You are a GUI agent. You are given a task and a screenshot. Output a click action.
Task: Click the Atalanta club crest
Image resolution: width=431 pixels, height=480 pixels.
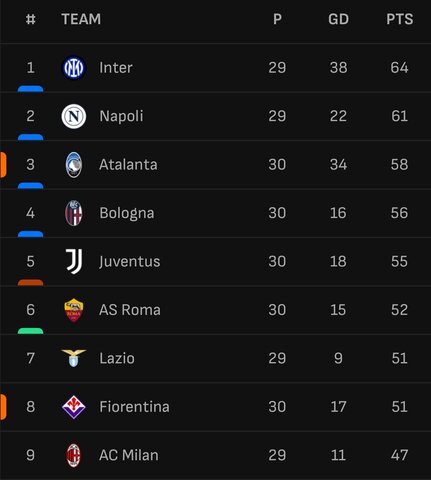[x=74, y=165]
